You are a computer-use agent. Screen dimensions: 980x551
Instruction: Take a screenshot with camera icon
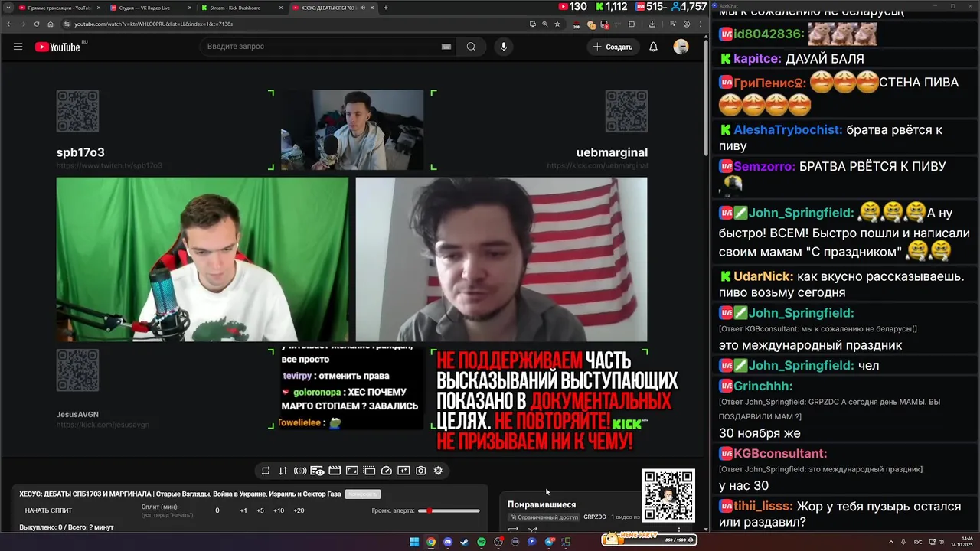click(x=420, y=471)
